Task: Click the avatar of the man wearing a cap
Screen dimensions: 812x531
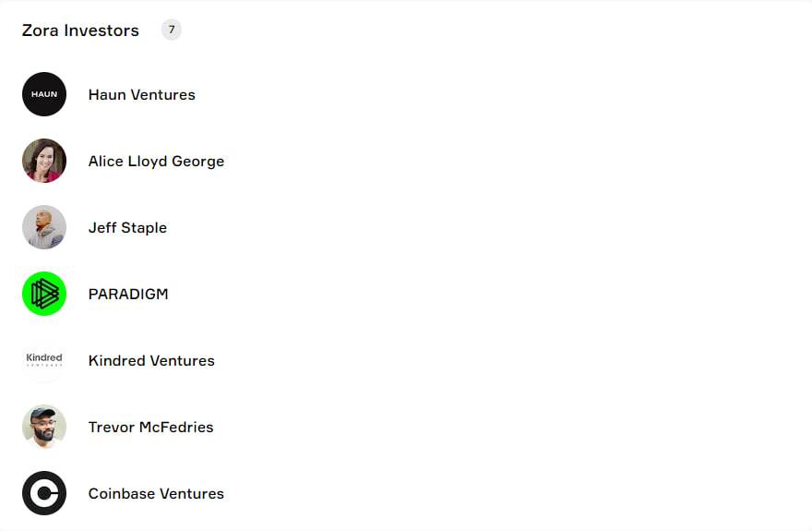Action: pyautogui.click(x=44, y=427)
